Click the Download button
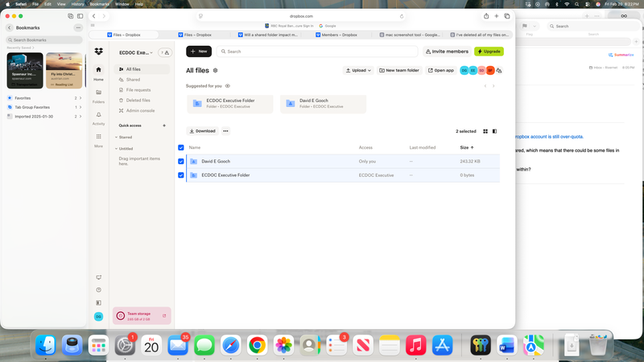The image size is (644, 362). click(x=202, y=131)
